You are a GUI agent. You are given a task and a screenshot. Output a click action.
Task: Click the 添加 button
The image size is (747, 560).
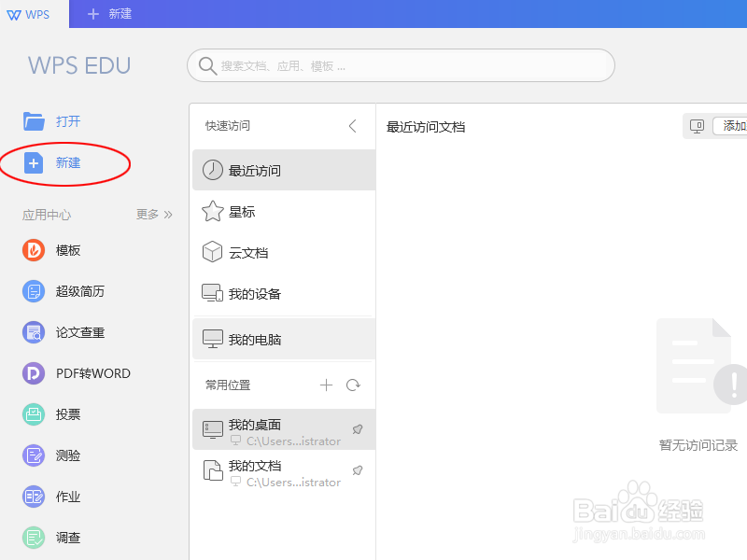coord(730,126)
